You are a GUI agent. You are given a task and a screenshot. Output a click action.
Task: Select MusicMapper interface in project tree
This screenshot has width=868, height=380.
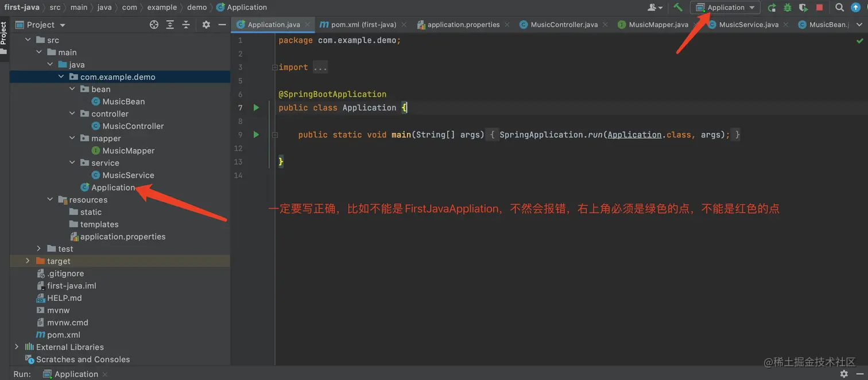[129, 151]
